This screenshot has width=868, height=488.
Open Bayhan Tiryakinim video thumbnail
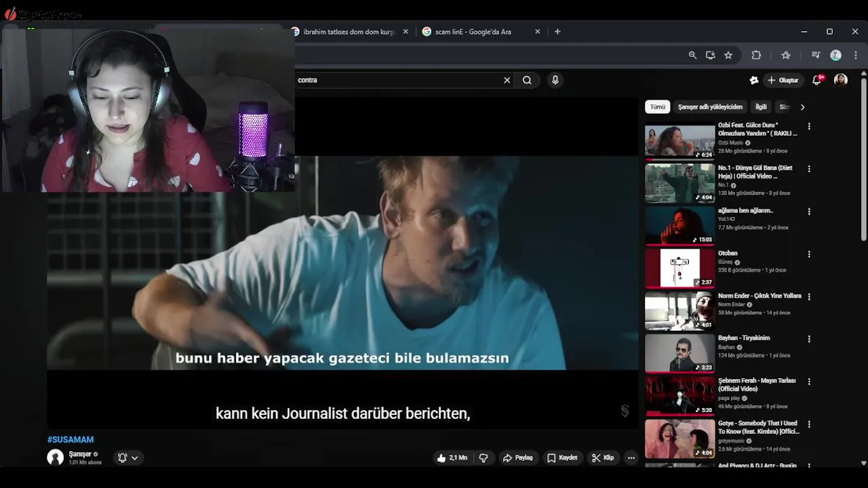click(679, 354)
